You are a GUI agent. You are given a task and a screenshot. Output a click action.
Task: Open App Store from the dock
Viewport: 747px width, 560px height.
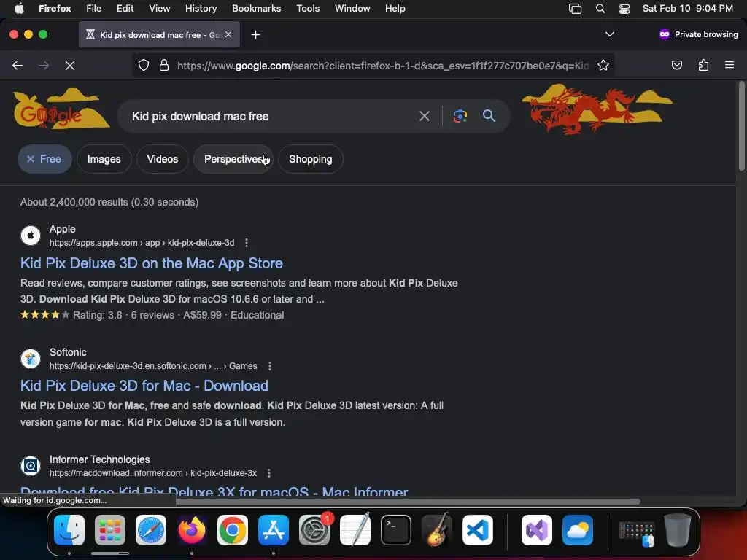[x=274, y=529]
